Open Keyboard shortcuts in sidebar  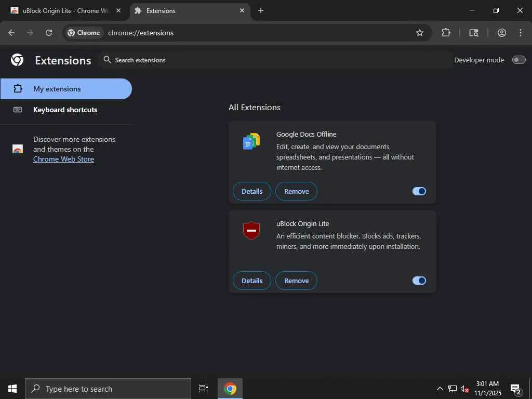(66, 110)
